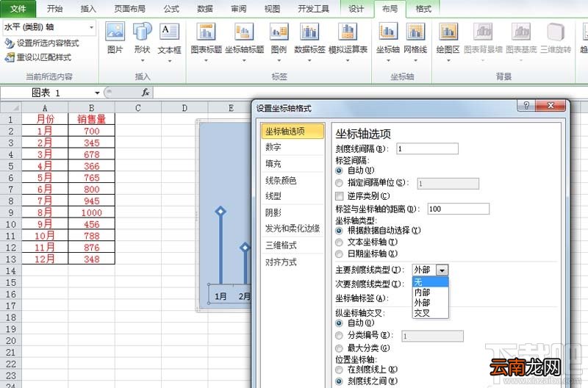Select 自动 radio under 标签间隔
The width and height of the screenshot is (588, 388).
pyautogui.click(x=339, y=170)
